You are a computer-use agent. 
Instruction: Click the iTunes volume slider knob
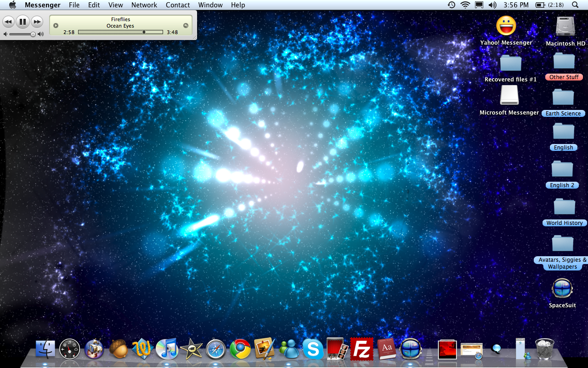coord(33,34)
